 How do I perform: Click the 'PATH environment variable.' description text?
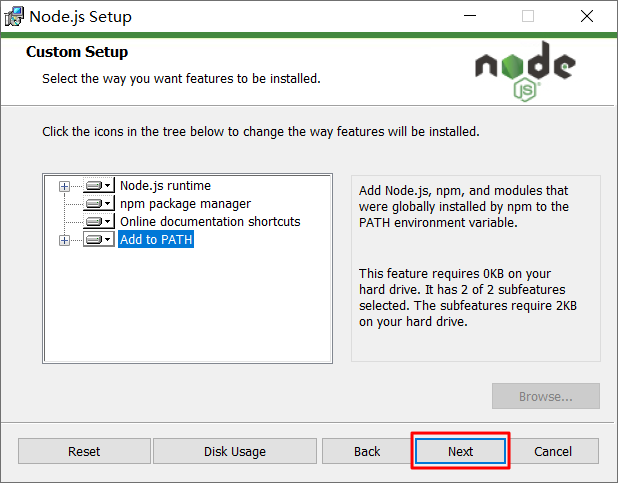click(x=438, y=223)
